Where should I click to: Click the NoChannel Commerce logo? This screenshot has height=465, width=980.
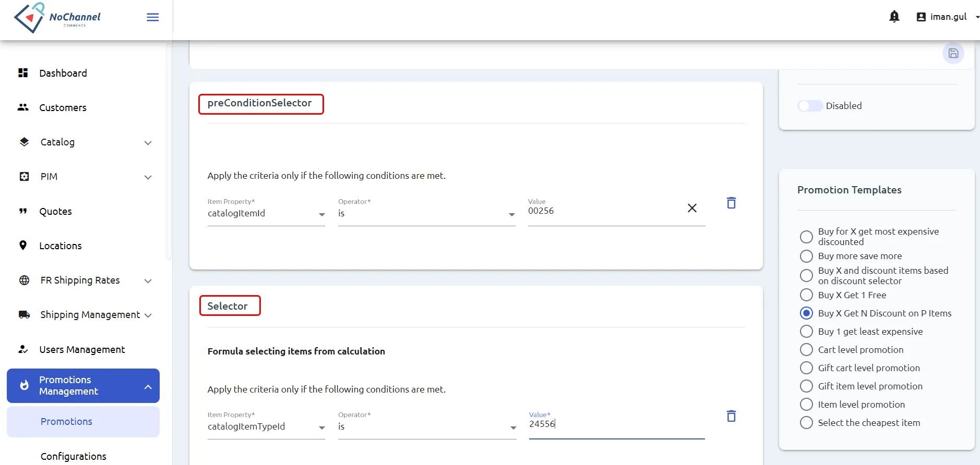[x=57, y=18]
